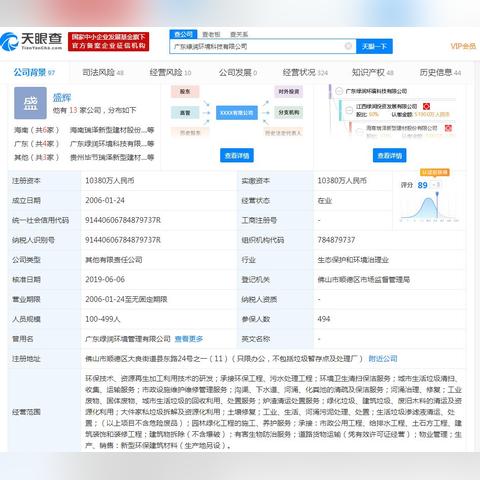Image resolution: width=480 pixels, height=480 pixels.
Task: Select the 知识产权 tab
Action: pos(373,72)
